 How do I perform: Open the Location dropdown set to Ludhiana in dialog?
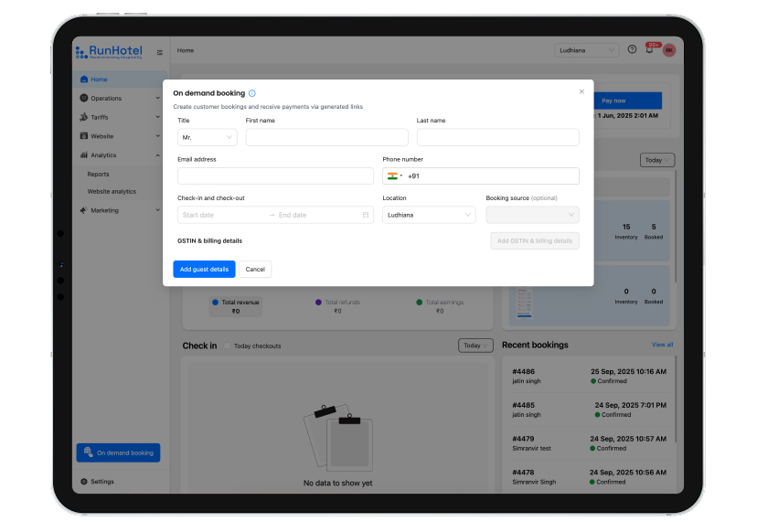pos(429,215)
